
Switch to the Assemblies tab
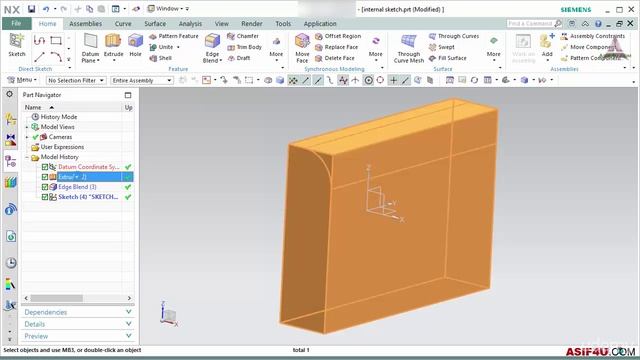(x=85, y=24)
